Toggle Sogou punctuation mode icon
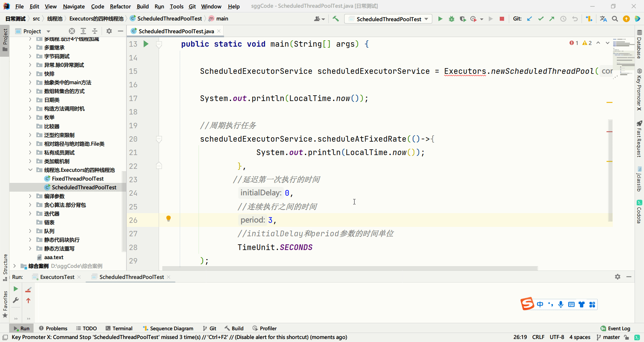The width and height of the screenshot is (644, 342). pyautogui.click(x=550, y=304)
